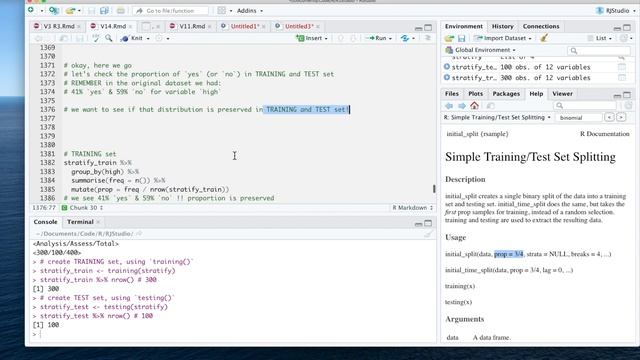This screenshot has width=640, height=360.
Task: Open the Plots tab
Action: tap(475, 93)
